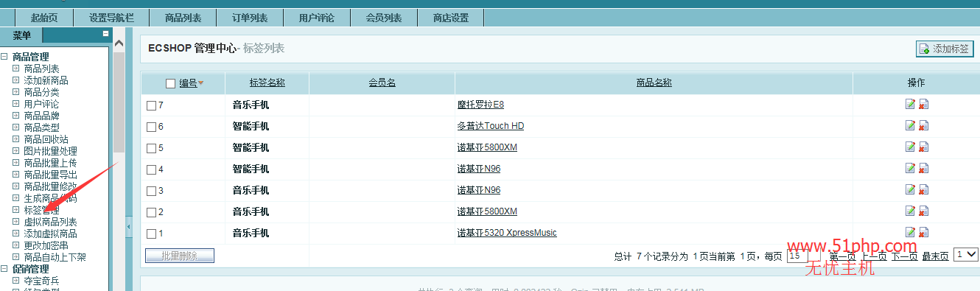Open 更改加密串 in the sidebar
This screenshot has height=291, width=980.
46,245
